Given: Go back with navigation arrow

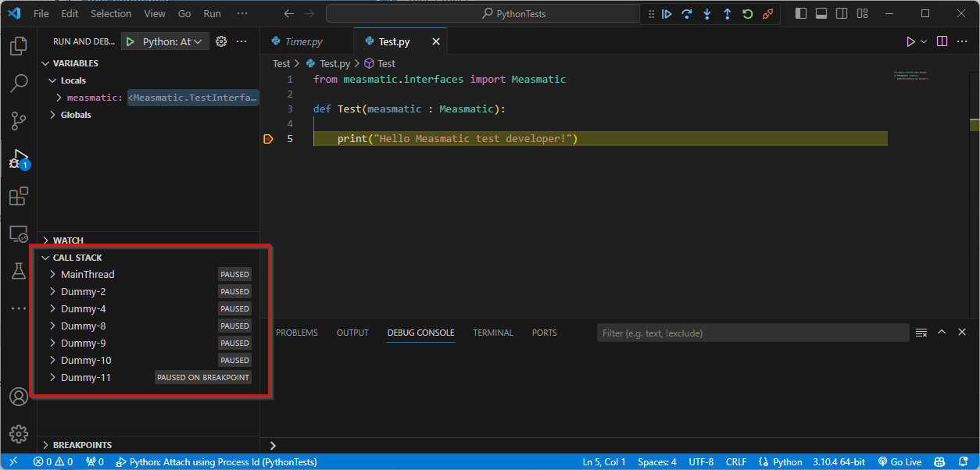Looking at the screenshot, I should coord(288,14).
